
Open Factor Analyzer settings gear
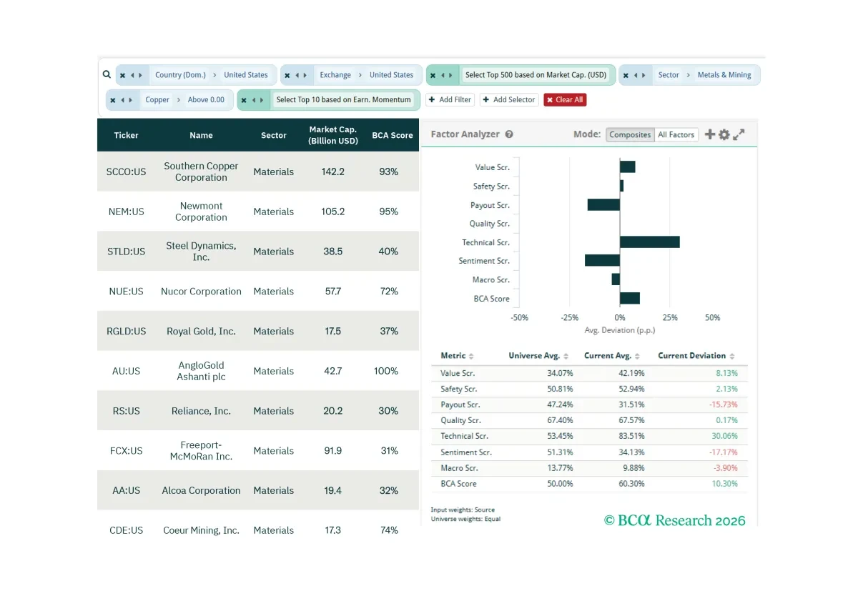click(724, 134)
